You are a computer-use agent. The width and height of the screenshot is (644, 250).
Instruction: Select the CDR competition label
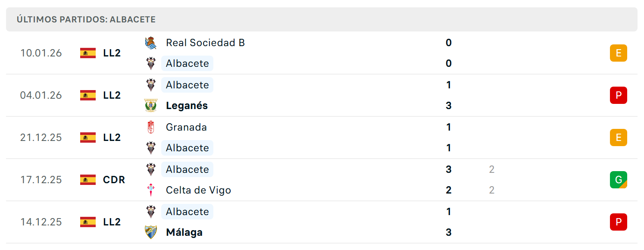pos(114,180)
